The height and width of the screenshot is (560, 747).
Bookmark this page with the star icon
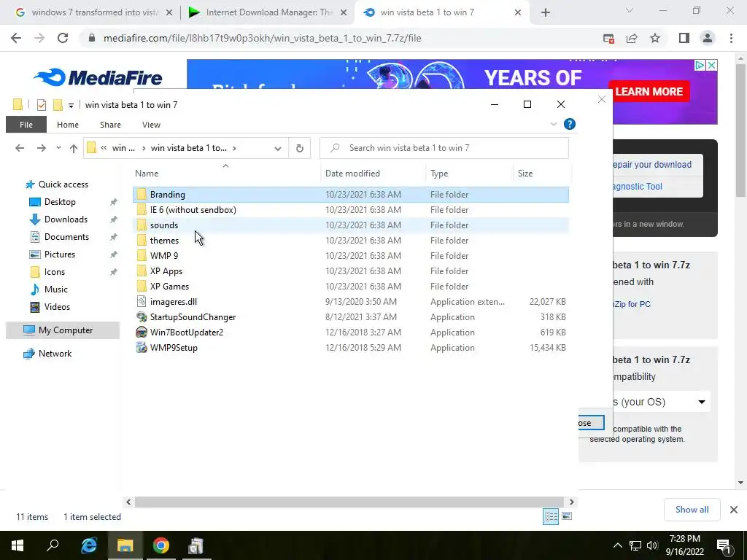tap(655, 38)
